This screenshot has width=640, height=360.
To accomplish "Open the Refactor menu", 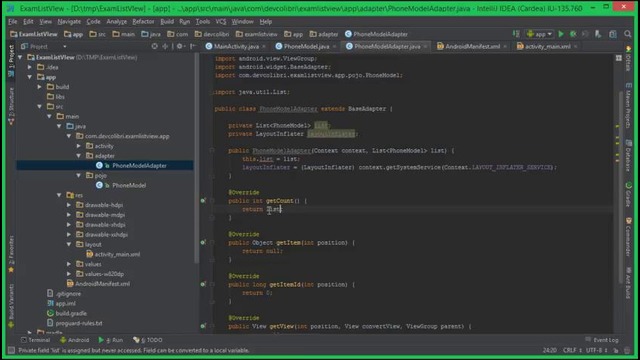I will pyautogui.click(x=143, y=22).
